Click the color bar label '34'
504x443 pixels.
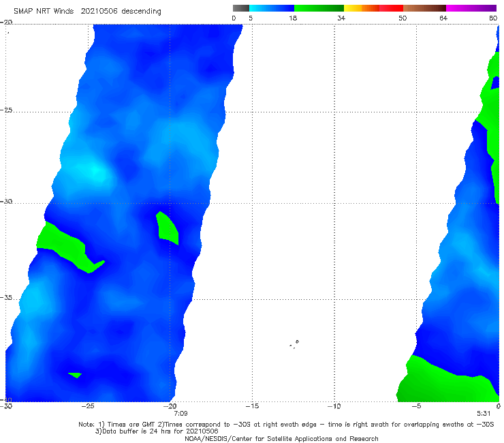(341, 18)
